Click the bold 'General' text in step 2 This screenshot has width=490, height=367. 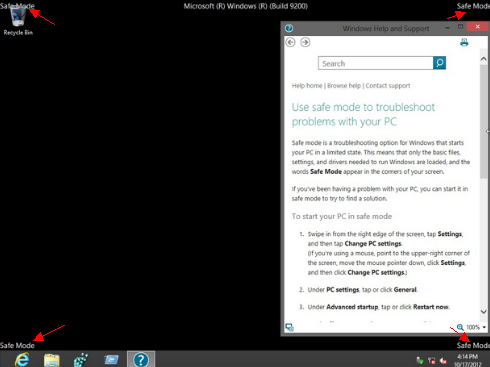pos(405,290)
